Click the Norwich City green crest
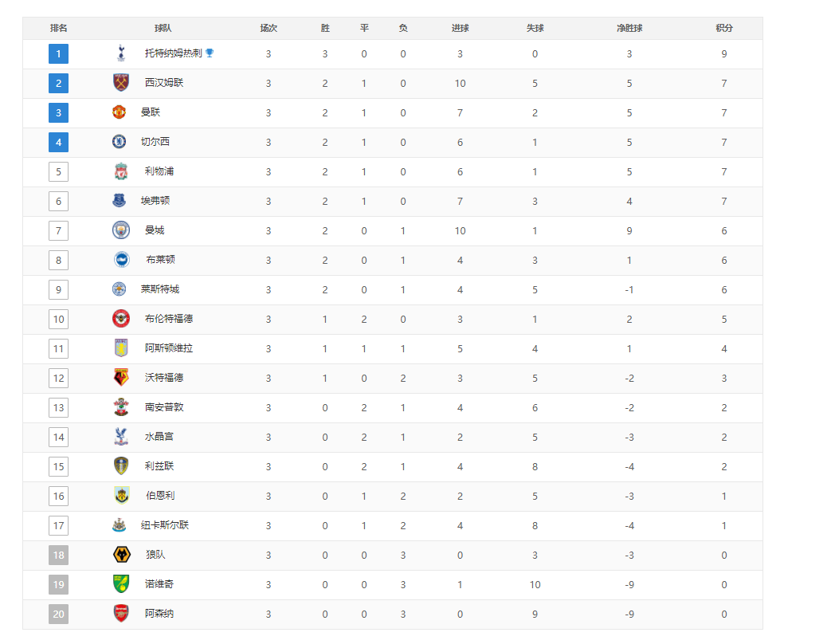This screenshot has width=839, height=644. point(121,584)
